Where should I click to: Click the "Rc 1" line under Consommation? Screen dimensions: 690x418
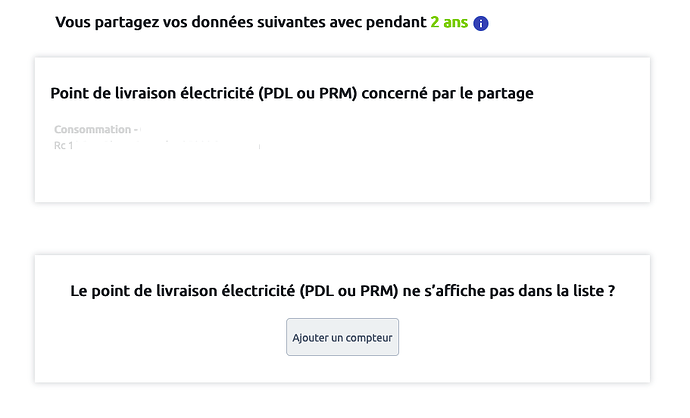[x=64, y=146]
